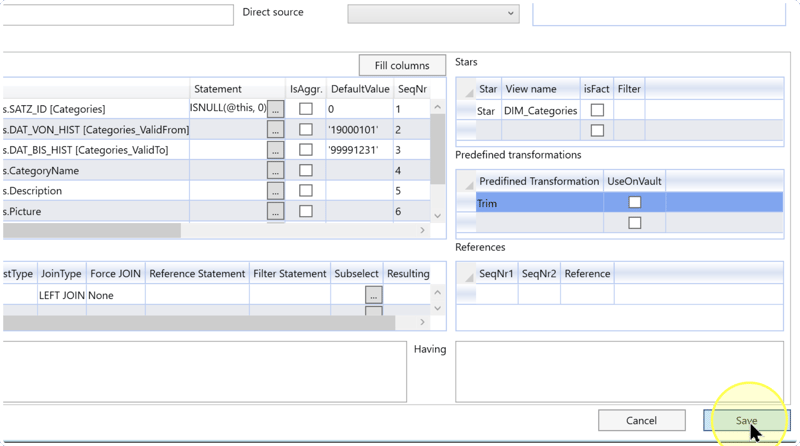This screenshot has height=446, width=800.
Task: Click the '99991231' default value cell
Action: (359, 150)
